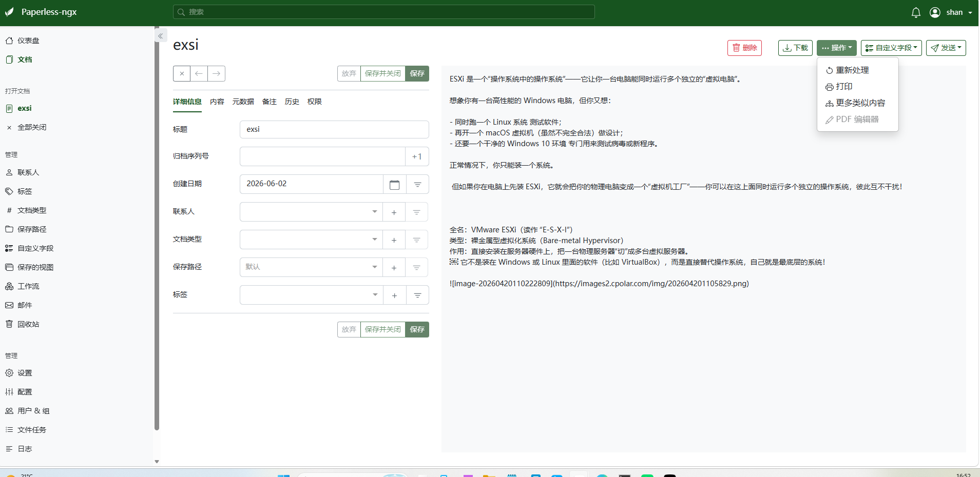
Task: Click the 下载 button
Action: pos(795,48)
